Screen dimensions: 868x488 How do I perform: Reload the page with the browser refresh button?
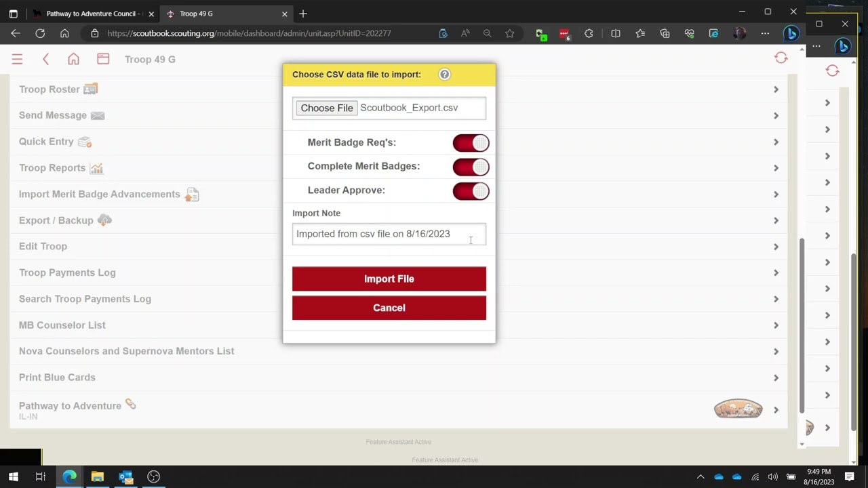[40, 33]
